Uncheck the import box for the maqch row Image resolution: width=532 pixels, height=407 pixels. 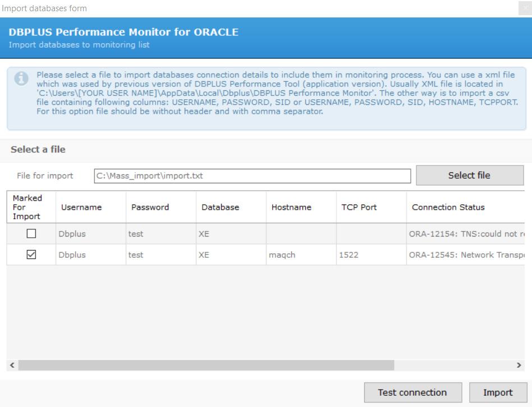coord(31,255)
